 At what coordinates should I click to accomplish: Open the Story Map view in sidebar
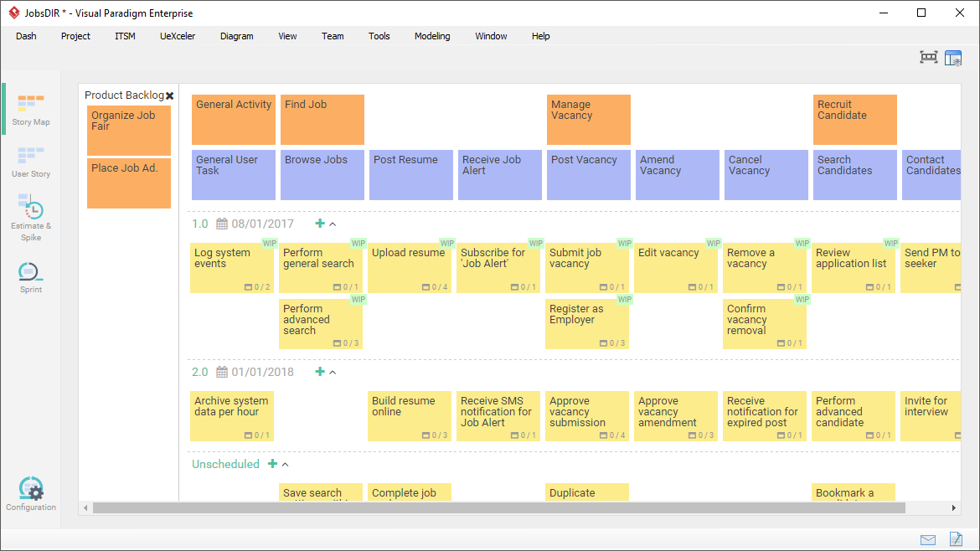click(31, 110)
